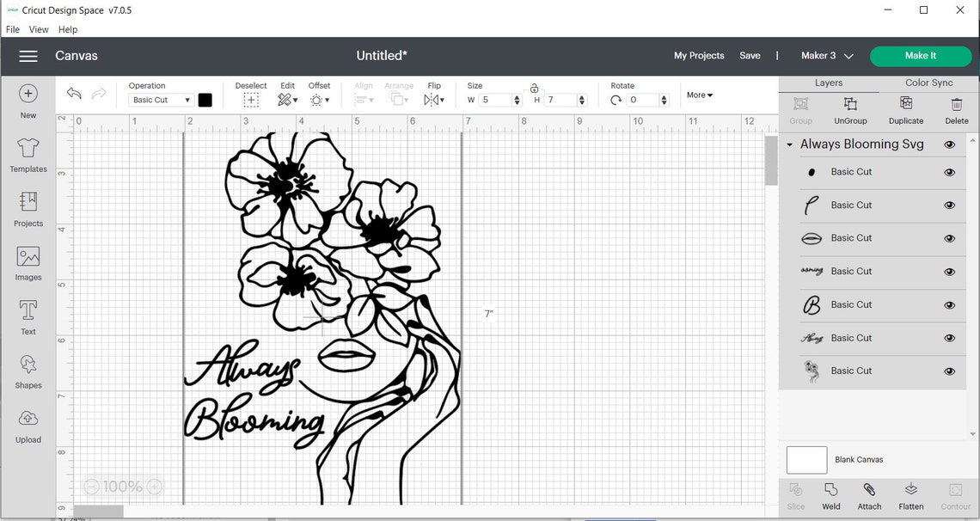This screenshot has height=521, width=980.
Task: Click the Undo arrow
Action: click(73, 93)
